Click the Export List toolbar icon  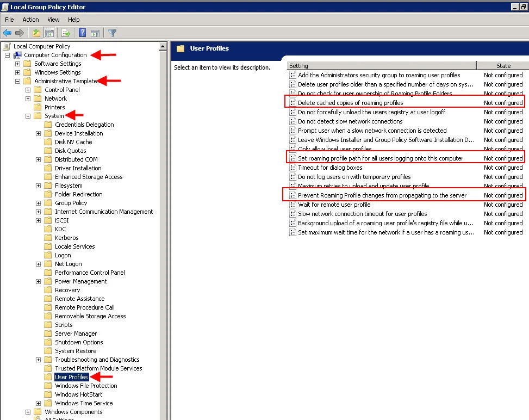coord(66,33)
